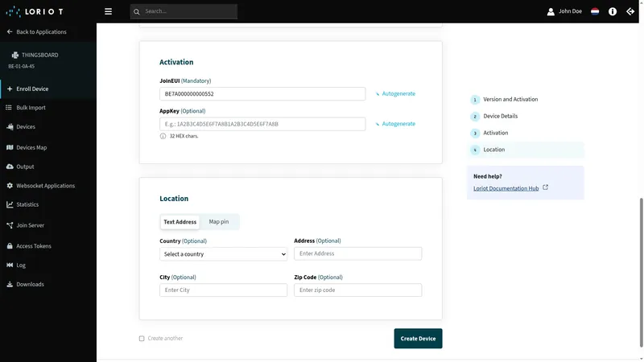Click the search magnifier icon

137,12
